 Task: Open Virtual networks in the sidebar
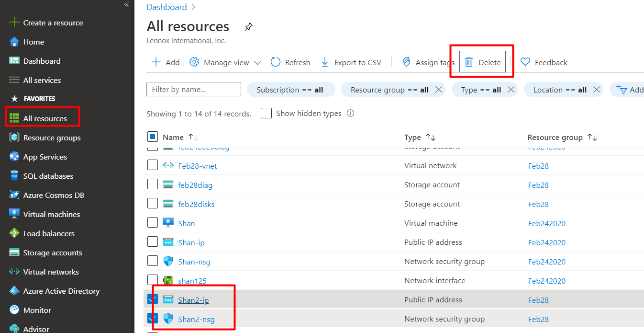(51, 272)
